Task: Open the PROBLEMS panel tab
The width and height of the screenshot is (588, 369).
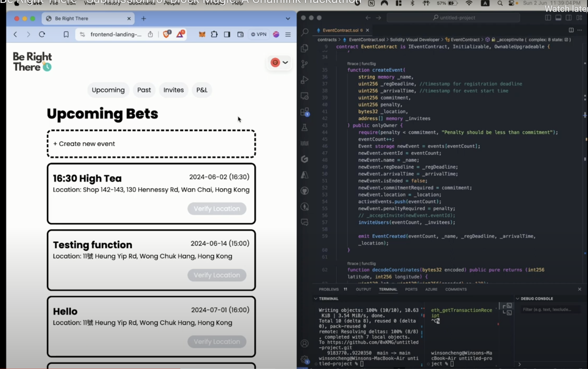Action: pyautogui.click(x=329, y=289)
